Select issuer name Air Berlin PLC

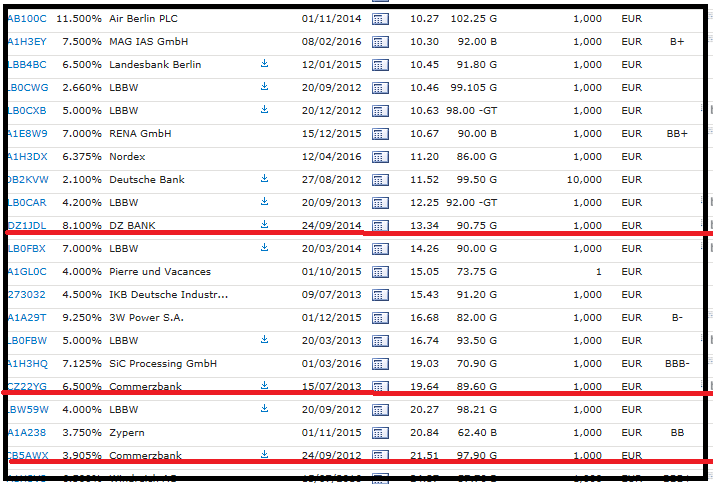[x=143, y=19]
